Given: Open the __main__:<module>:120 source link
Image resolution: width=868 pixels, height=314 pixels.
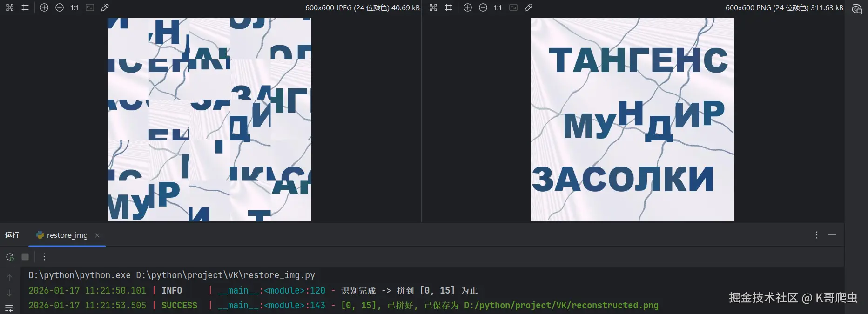Looking at the screenshot, I should (271, 291).
